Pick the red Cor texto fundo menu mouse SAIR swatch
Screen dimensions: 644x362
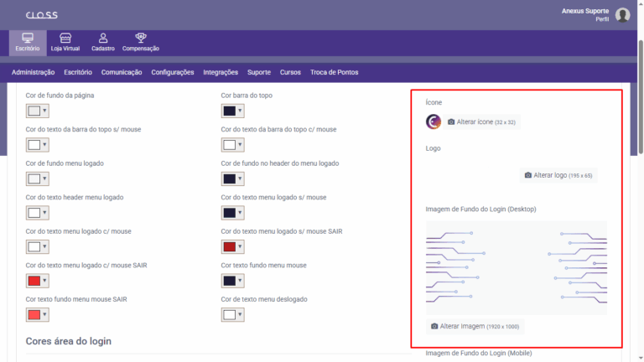point(34,315)
